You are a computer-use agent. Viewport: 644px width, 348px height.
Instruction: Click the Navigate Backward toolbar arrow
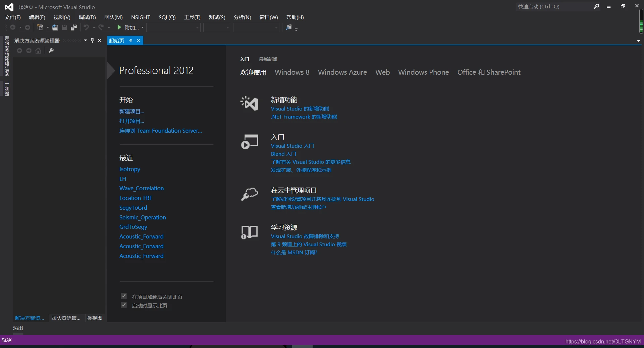coord(13,27)
